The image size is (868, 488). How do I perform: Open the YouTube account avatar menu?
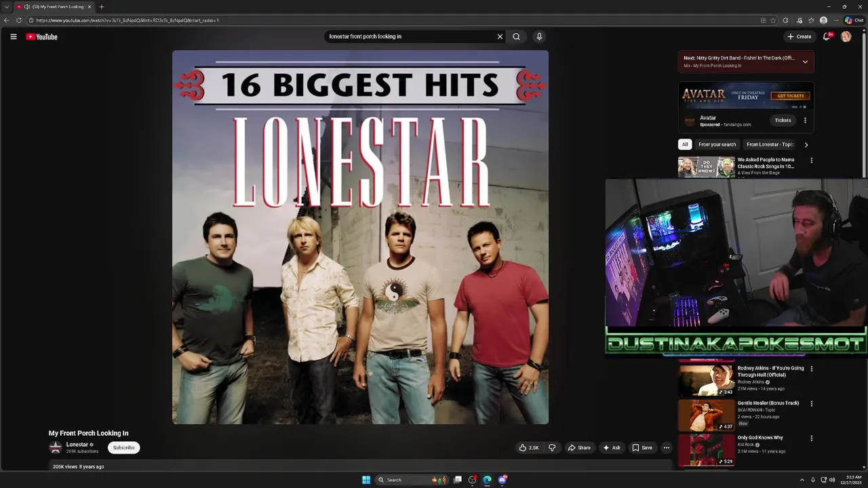(846, 37)
